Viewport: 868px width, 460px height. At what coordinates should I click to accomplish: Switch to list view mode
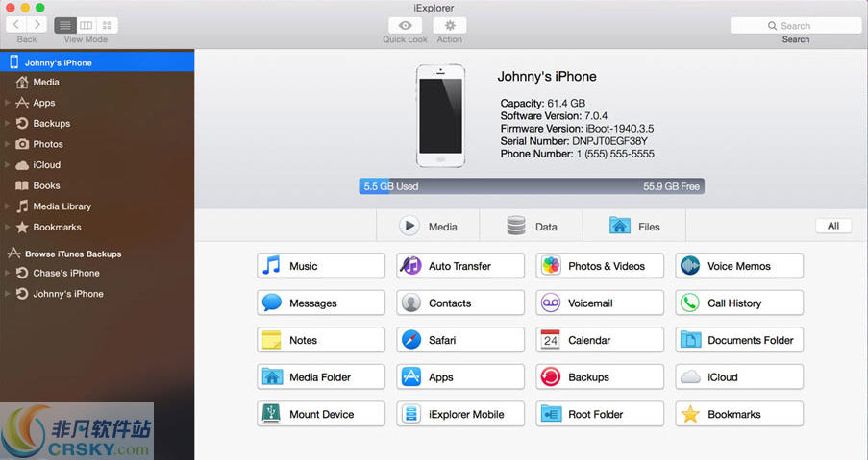tap(64, 25)
